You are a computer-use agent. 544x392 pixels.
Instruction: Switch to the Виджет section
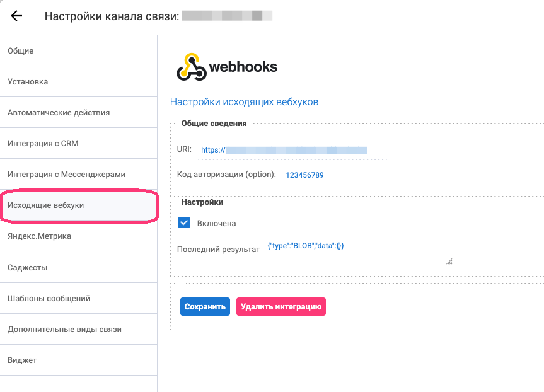[22, 360]
